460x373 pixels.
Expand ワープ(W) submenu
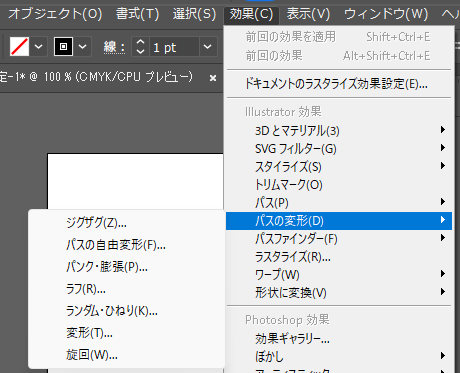click(339, 275)
